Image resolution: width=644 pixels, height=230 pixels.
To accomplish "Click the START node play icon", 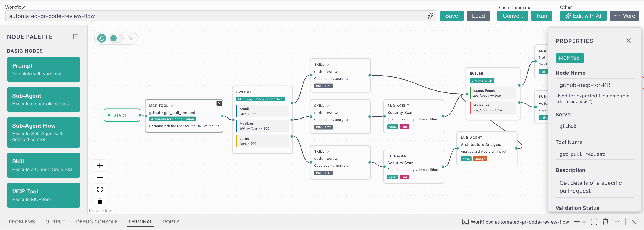I will coord(110,115).
